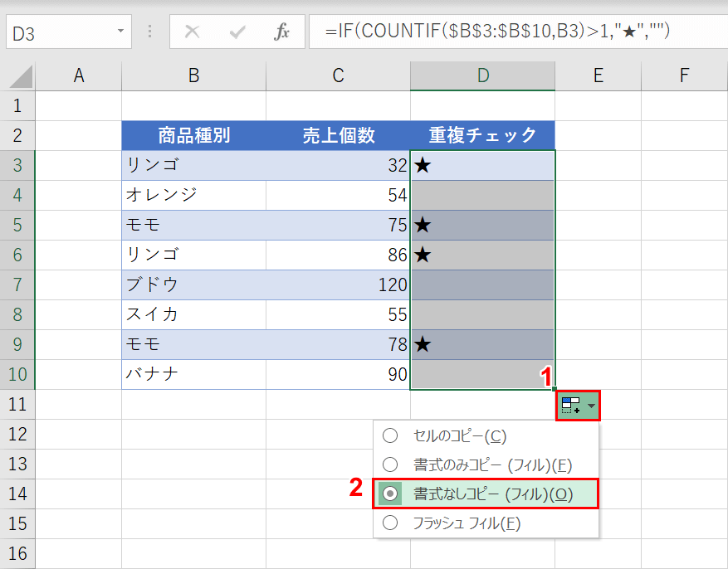Screen dimensions: 728x569
Task: Select column F header
Action: tap(683, 75)
